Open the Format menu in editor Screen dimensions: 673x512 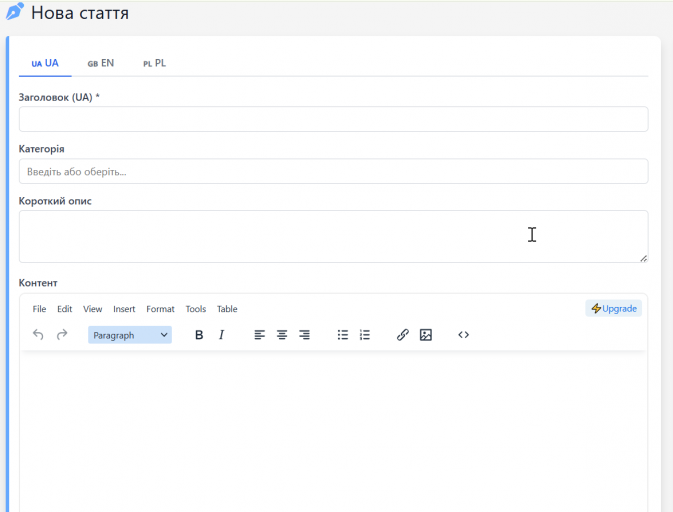(160, 309)
